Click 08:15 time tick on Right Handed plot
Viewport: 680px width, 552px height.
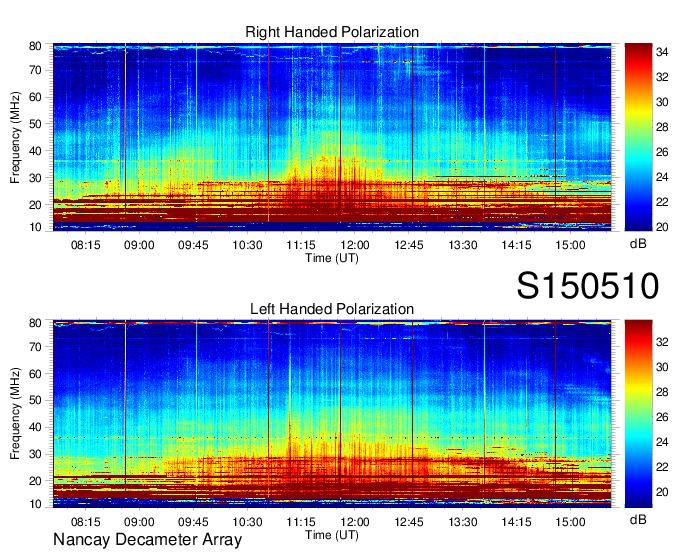(x=85, y=245)
